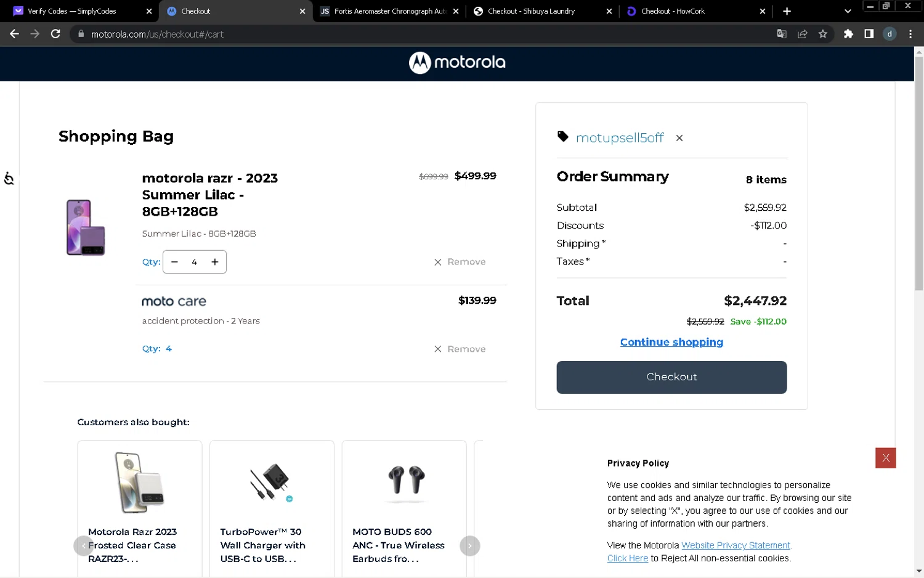This screenshot has width=924, height=578.
Task: Open motorola razr 2023 product title
Action: click(210, 195)
